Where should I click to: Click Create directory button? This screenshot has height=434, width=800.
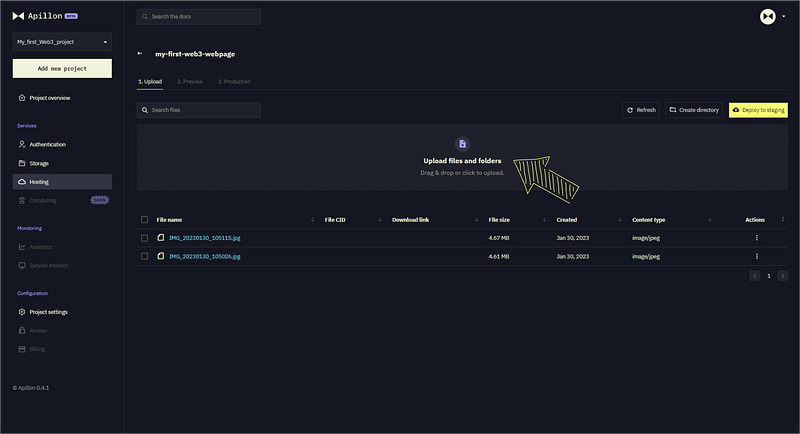pos(694,110)
